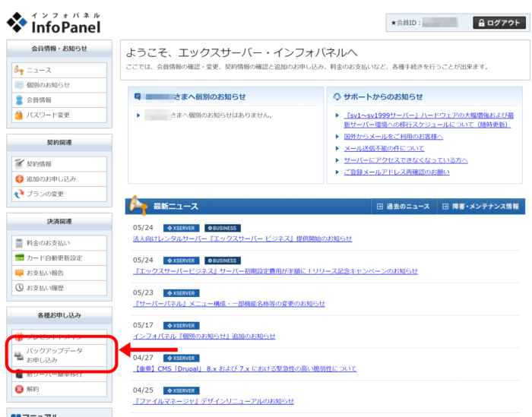Image resolution: width=532 pixels, height=417 pixels.
Task: Click the 個別のお知らせ envelope icon
Action: tap(20, 85)
